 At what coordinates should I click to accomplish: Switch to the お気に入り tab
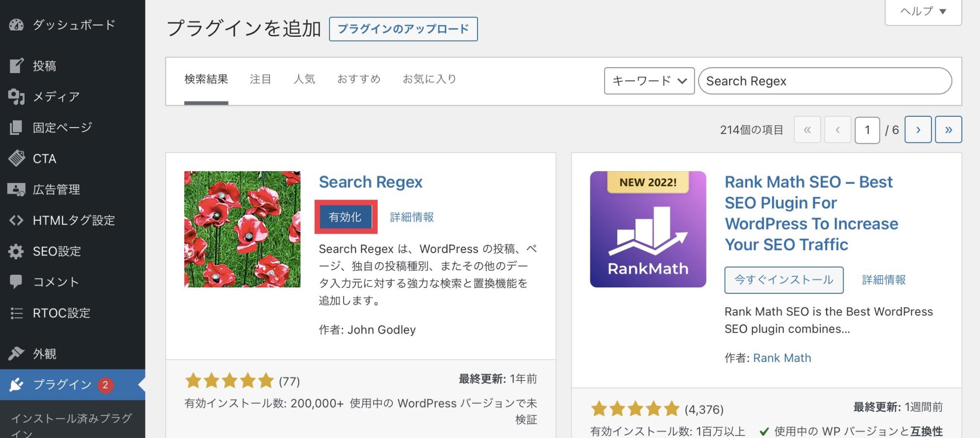point(429,79)
